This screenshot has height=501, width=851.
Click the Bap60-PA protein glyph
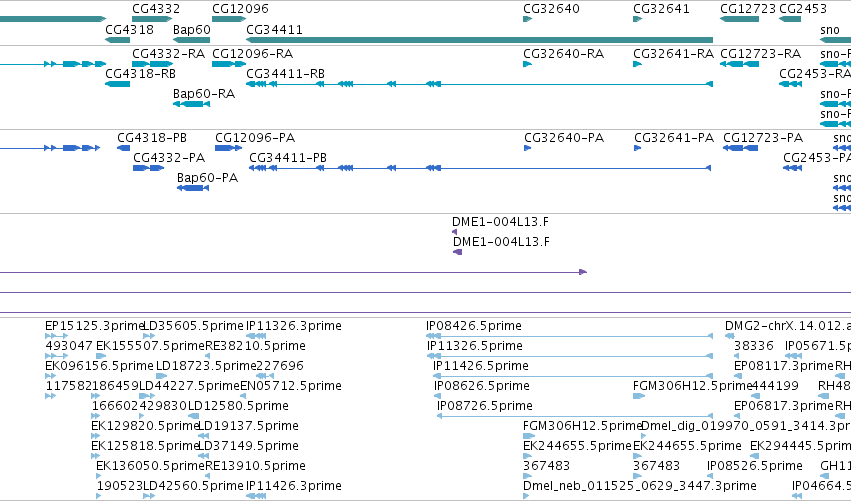pyautogui.click(x=193, y=188)
